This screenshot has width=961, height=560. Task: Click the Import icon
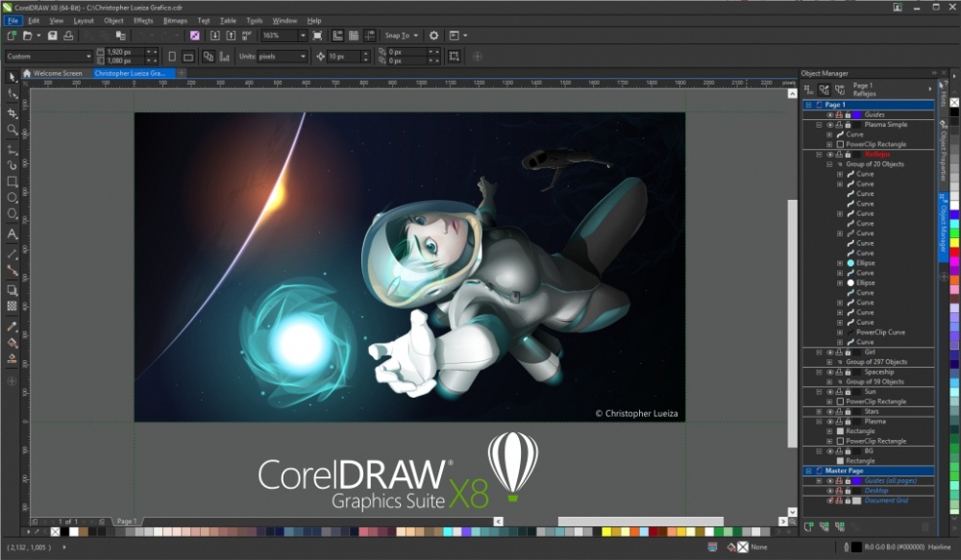tap(214, 36)
